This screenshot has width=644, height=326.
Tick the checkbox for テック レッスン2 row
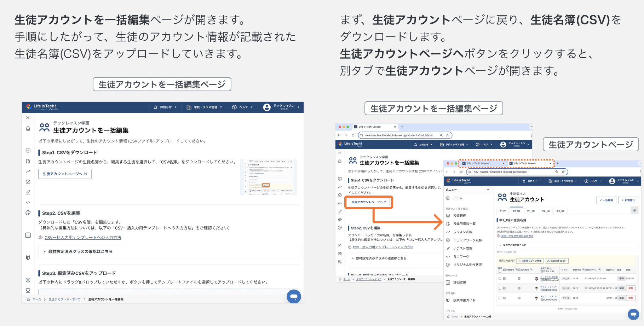coord(500,298)
